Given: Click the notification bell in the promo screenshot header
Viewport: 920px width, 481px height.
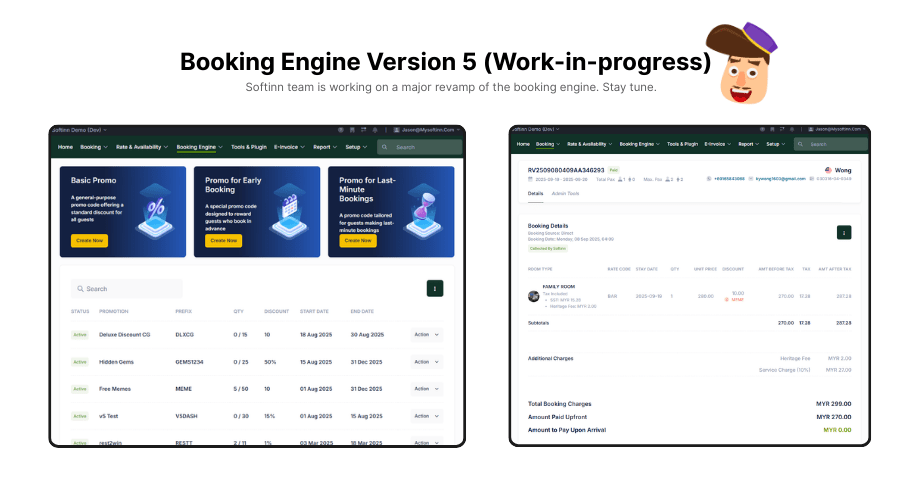Looking at the screenshot, I should tap(375, 130).
